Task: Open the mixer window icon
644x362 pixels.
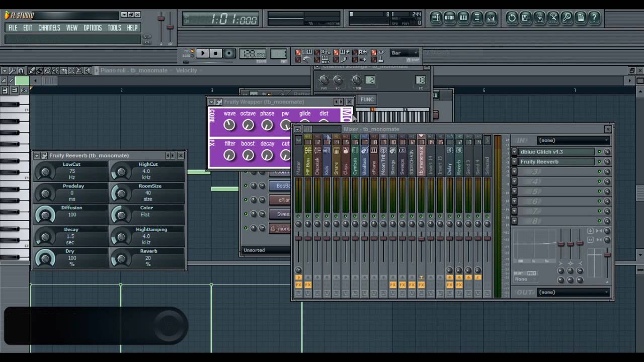Action: [491, 18]
